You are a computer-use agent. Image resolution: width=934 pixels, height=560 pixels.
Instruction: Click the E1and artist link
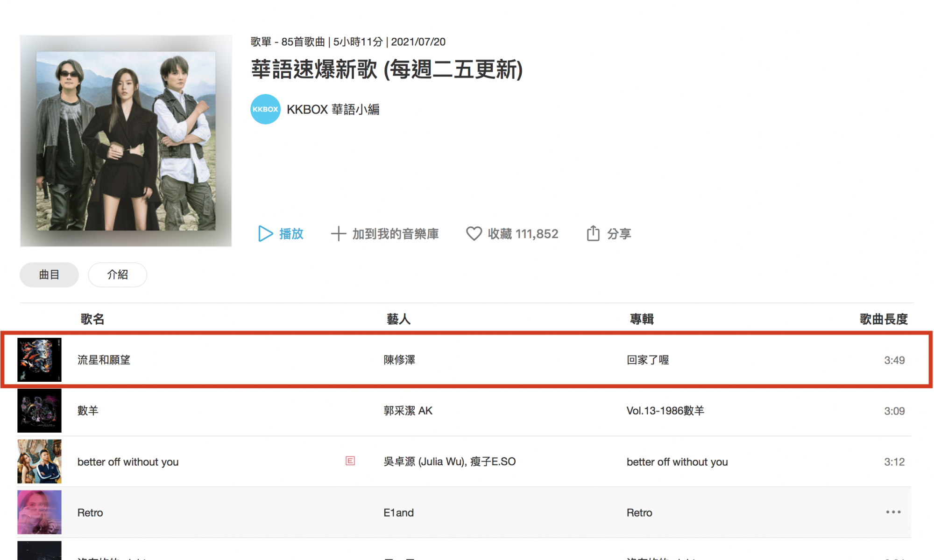click(398, 512)
